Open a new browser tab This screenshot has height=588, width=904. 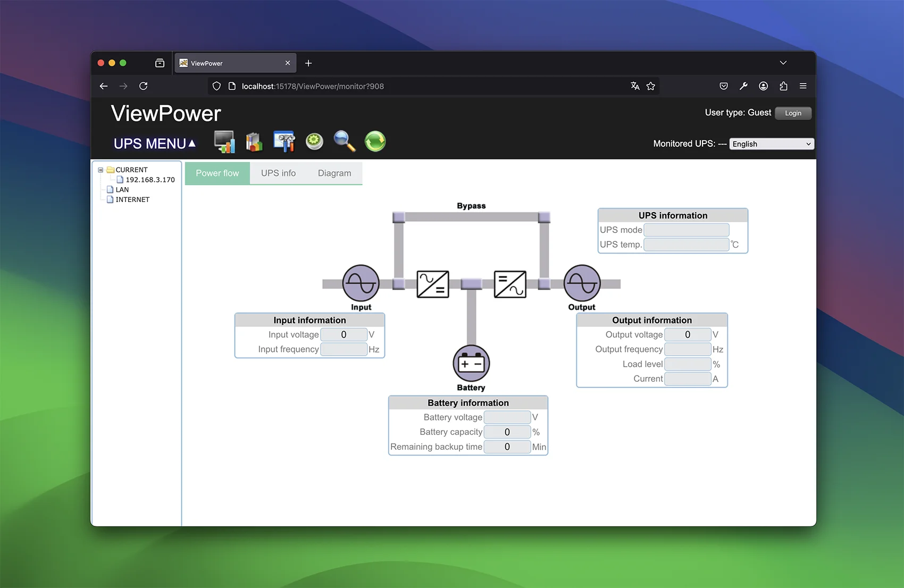[x=308, y=63]
